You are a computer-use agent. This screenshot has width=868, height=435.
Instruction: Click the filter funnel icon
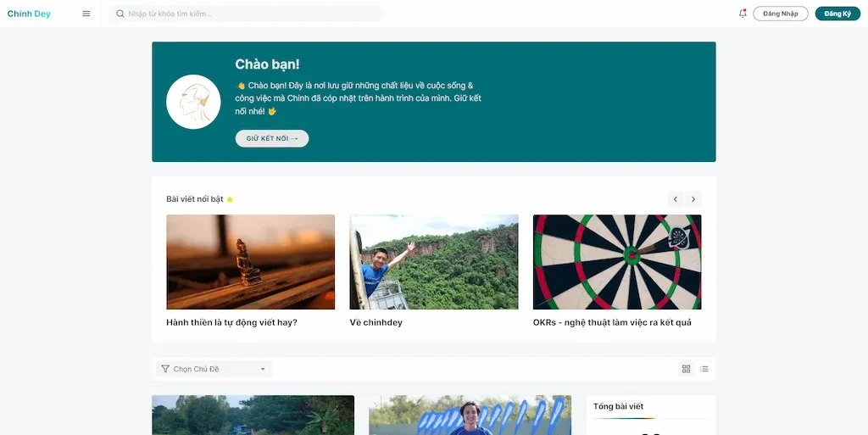[x=165, y=369]
